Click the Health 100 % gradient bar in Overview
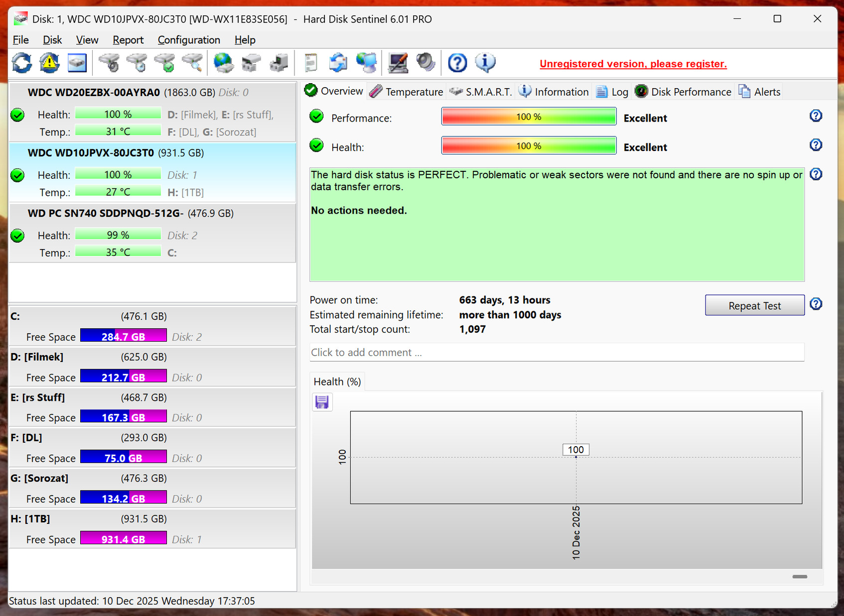This screenshot has height=616, width=844. [x=529, y=145]
